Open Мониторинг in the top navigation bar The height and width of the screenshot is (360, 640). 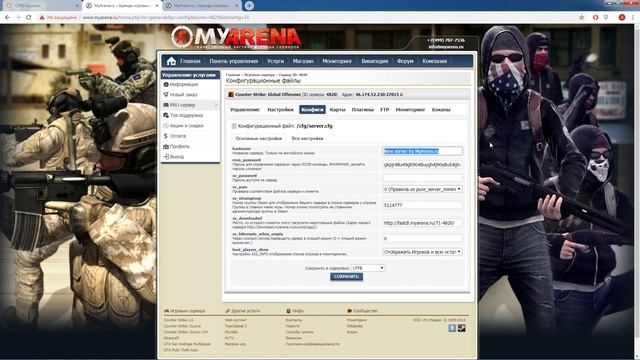[x=337, y=61]
